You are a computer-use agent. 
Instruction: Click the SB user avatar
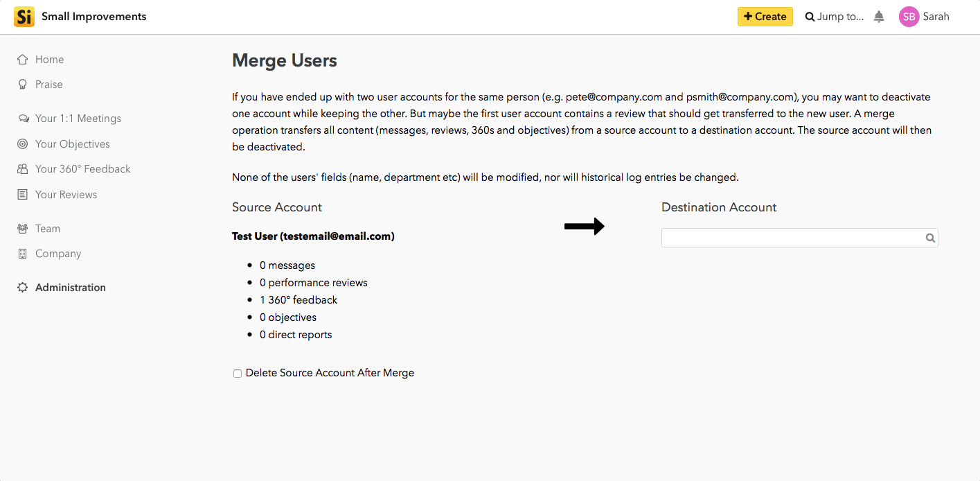(x=909, y=17)
